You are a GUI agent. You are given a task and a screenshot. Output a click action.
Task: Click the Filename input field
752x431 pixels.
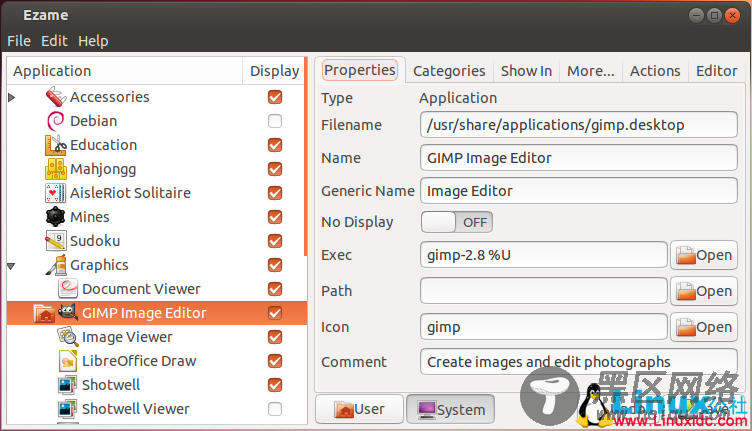point(579,125)
